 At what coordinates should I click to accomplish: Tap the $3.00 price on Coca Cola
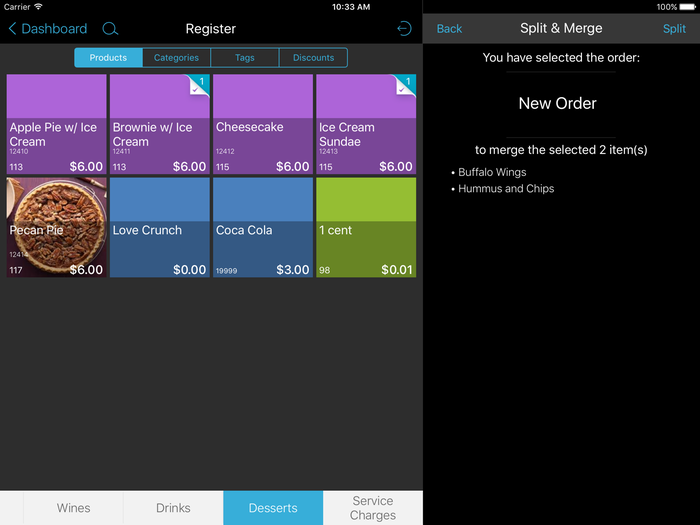tap(292, 270)
